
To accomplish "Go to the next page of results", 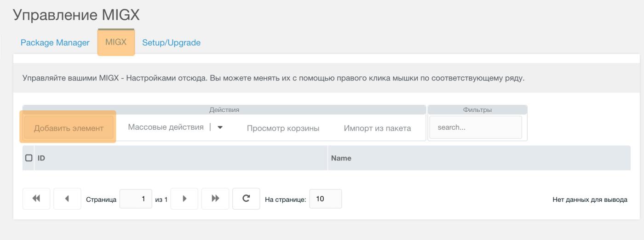I will (x=184, y=199).
